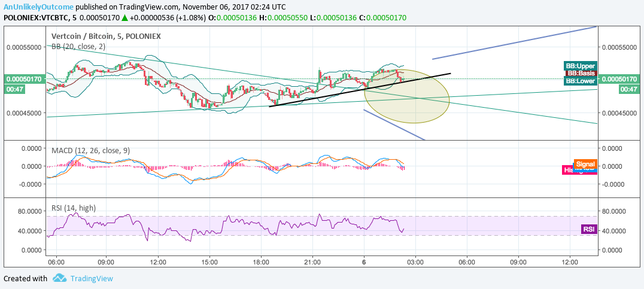Image resolution: width=644 pixels, height=289 pixels.
Task: Click the BB:Basis label tag
Action: 581,73
